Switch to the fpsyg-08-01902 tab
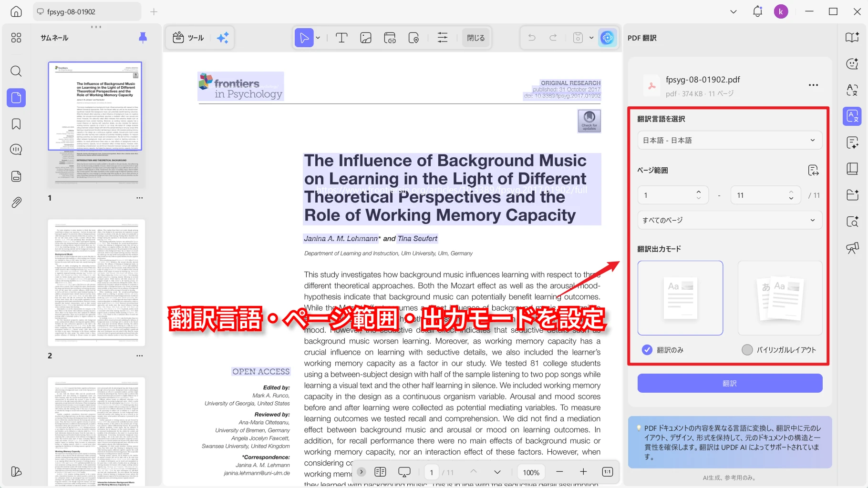 [87, 11]
